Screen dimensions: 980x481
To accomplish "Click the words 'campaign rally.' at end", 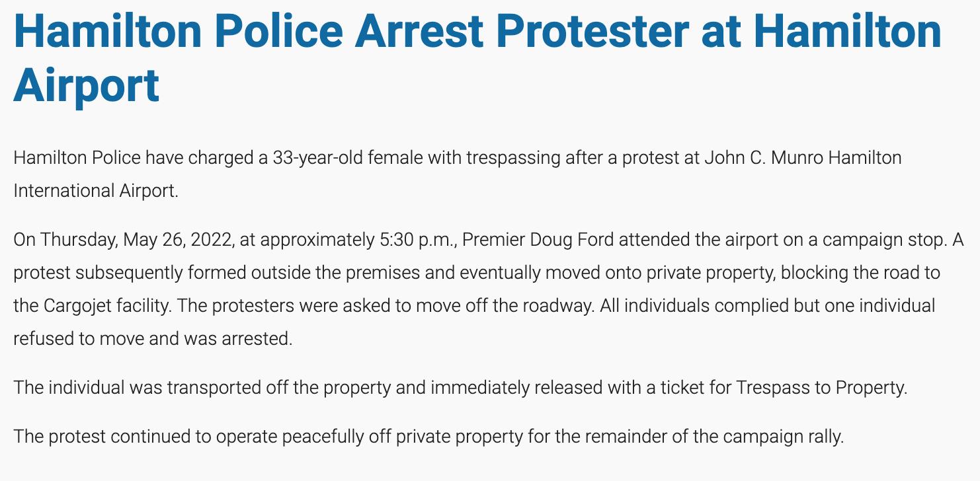I will click(784, 437).
